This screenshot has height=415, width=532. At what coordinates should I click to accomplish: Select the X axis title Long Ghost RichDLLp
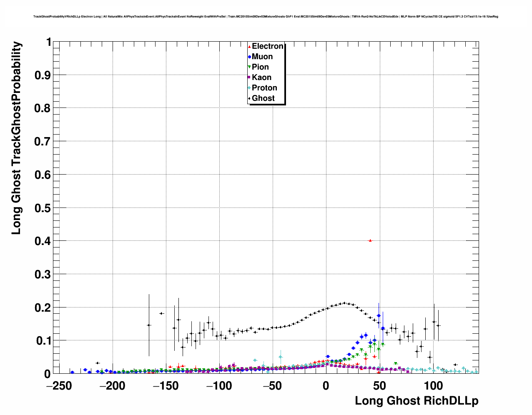(x=417, y=401)
